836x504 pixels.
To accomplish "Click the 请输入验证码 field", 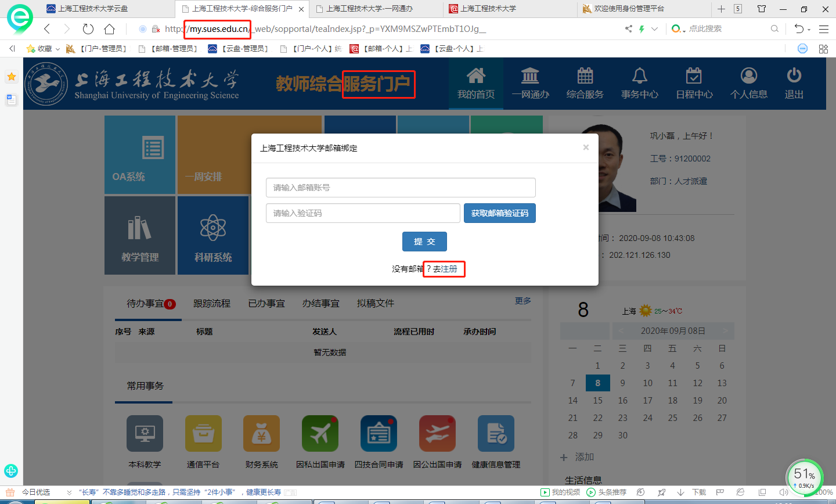I will coord(363,213).
